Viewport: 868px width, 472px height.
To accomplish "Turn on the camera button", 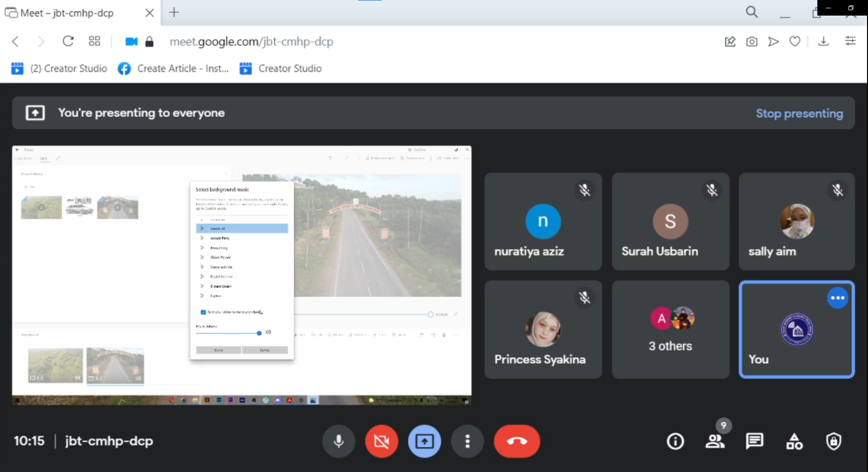I will [x=382, y=441].
